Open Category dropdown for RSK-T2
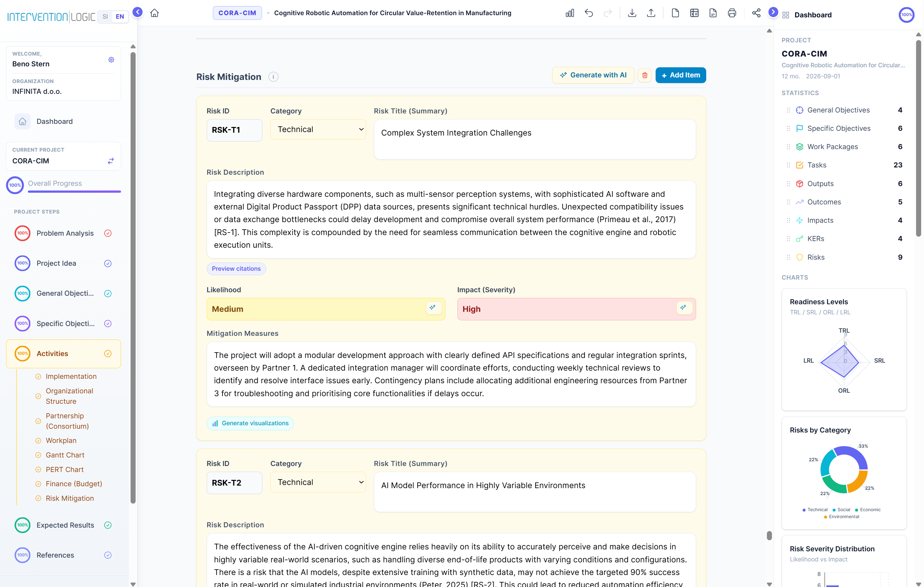 pos(318,482)
